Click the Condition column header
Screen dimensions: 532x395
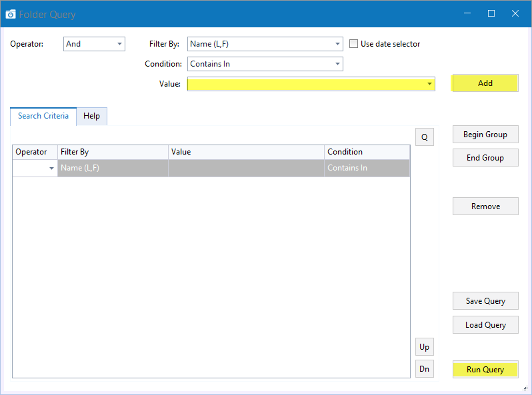(x=367, y=152)
